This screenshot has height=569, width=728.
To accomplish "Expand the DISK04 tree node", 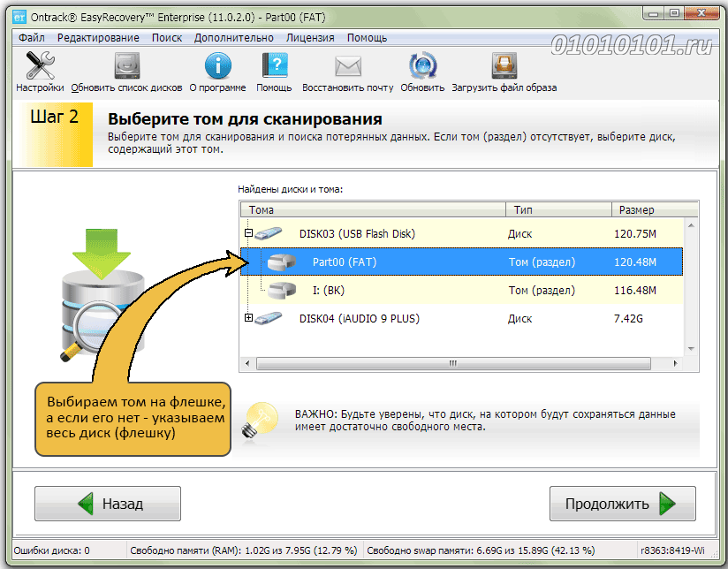I will (x=248, y=318).
